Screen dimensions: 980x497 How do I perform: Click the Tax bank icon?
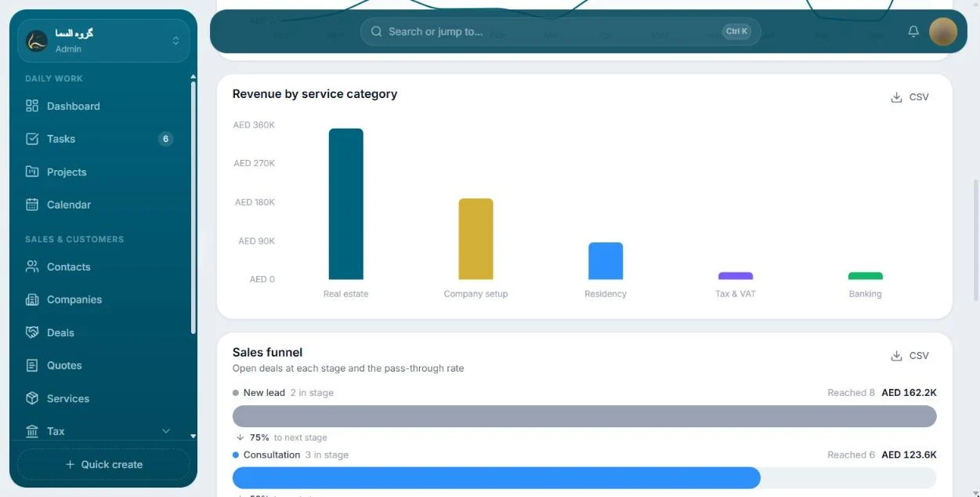tap(32, 431)
